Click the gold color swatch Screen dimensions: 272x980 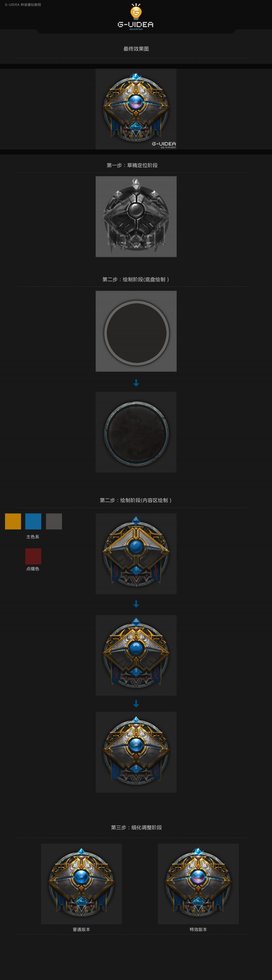(13, 521)
